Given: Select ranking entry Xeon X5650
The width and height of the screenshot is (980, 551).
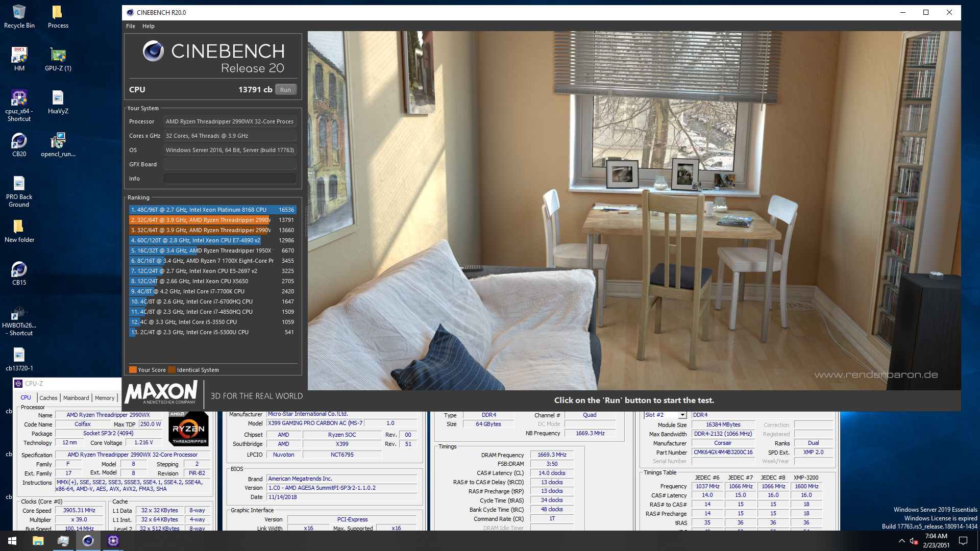Looking at the screenshot, I should pos(212,281).
